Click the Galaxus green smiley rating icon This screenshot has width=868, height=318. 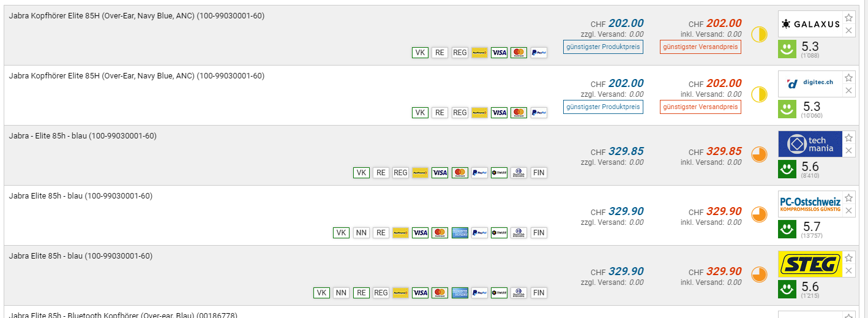coord(787,50)
